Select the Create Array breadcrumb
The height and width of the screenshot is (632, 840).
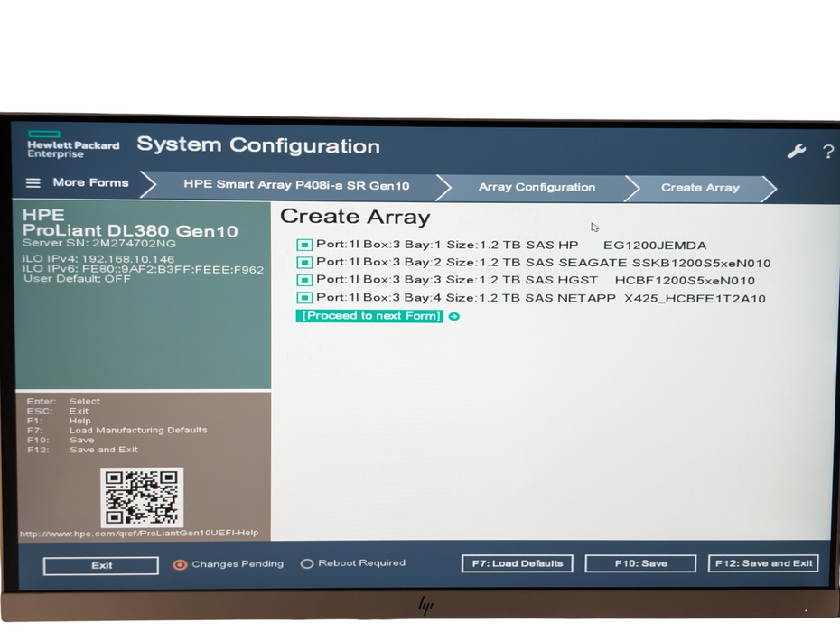[700, 188]
